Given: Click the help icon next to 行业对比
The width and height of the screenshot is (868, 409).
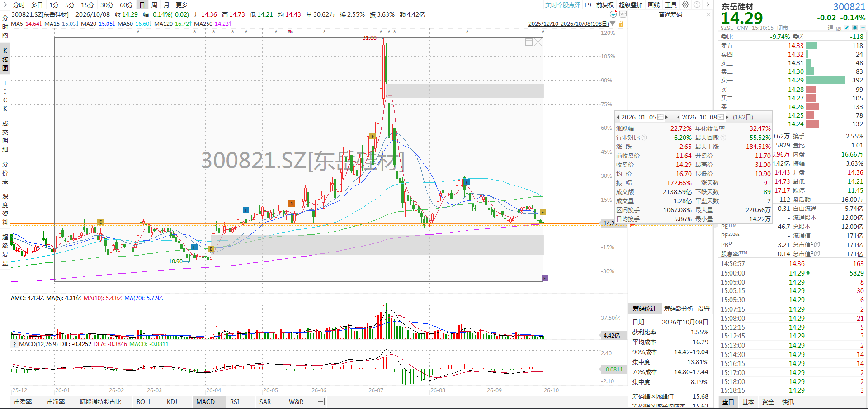Looking at the screenshot, I should [644, 138].
